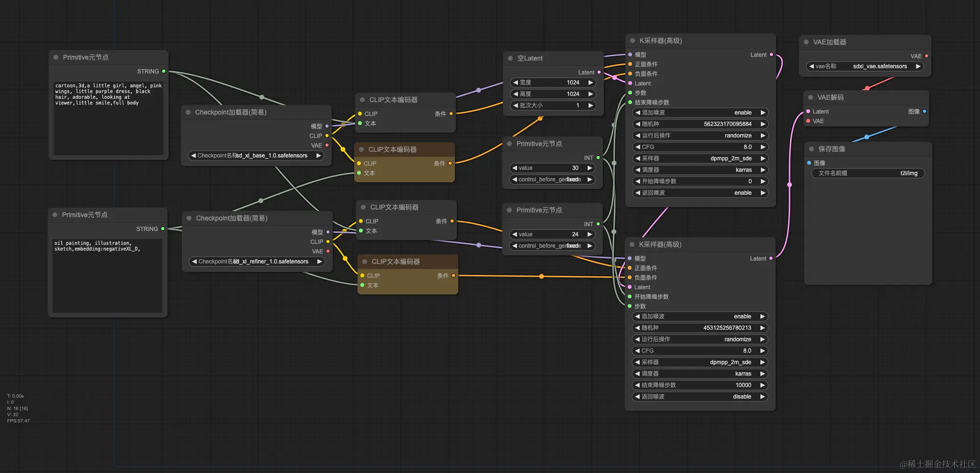
Task: Click the title dot of the cartoon prompt Primitive node
Action: point(56,57)
